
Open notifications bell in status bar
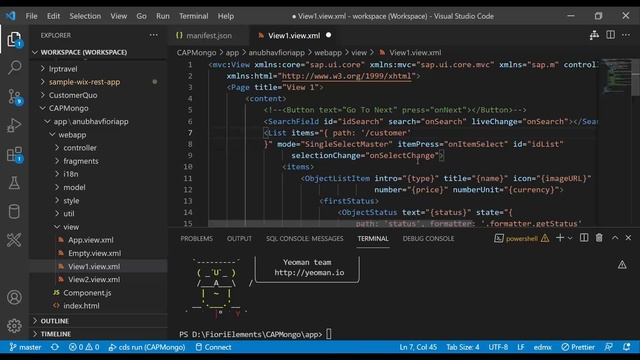[x=627, y=347]
